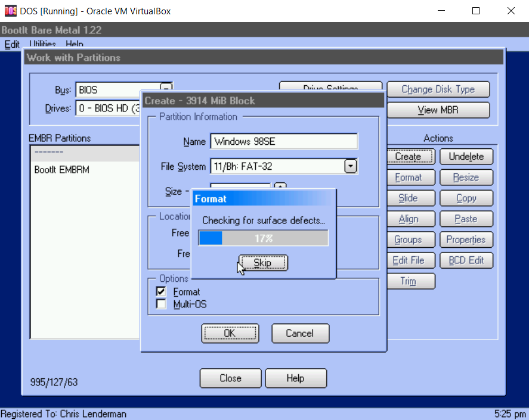529x420 pixels.
Task: Open the Help menu
Action: pyautogui.click(x=74, y=44)
